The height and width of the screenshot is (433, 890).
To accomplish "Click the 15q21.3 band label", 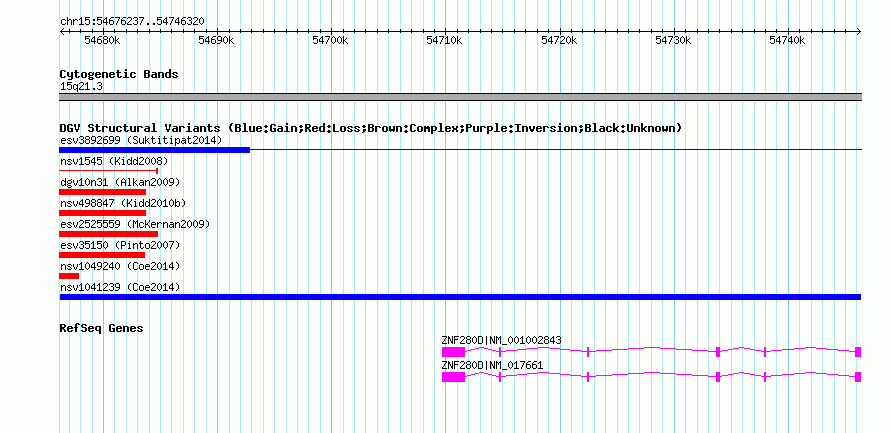I will click(x=81, y=87).
